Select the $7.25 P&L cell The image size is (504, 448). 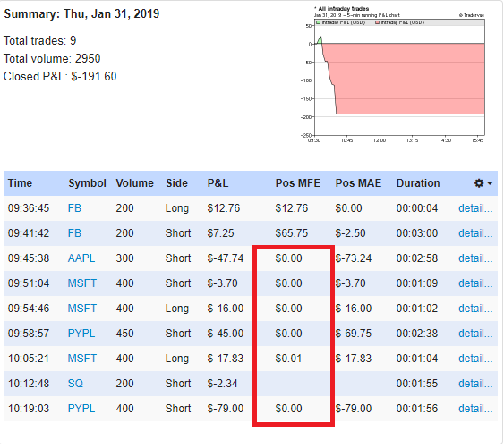[220, 233]
